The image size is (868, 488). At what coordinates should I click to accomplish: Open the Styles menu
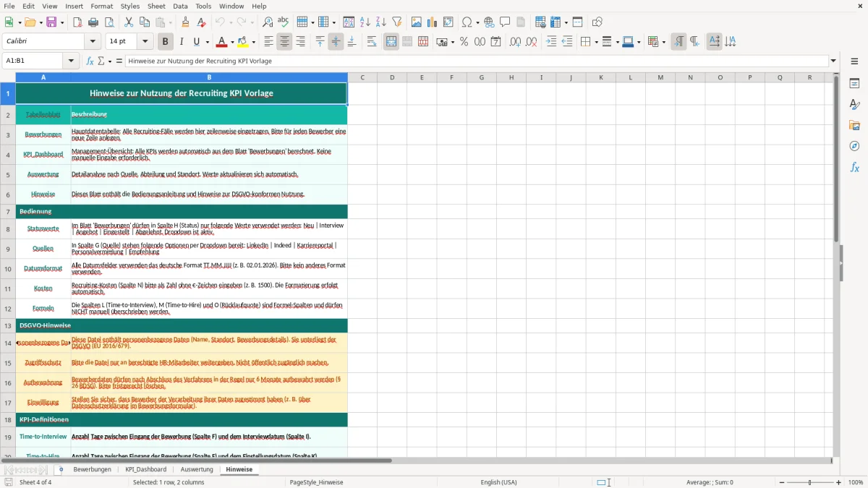[130, 6]
